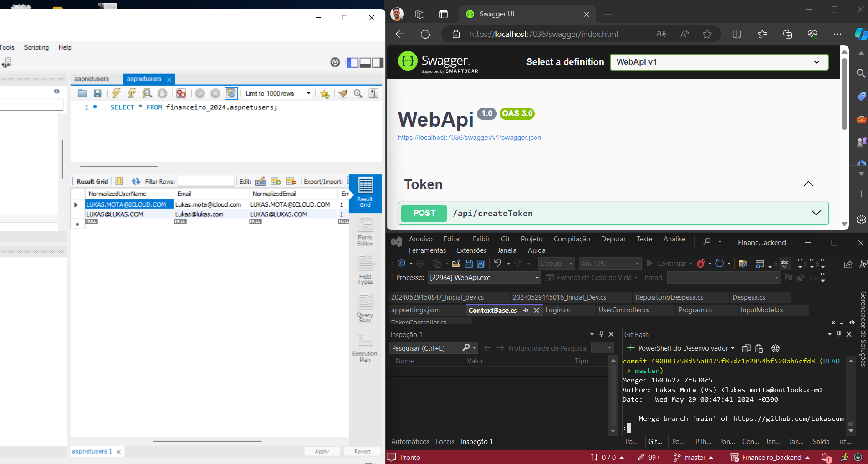Save the SQL script to file
This screenshot has width=868, height=464.
coord(97,93)
